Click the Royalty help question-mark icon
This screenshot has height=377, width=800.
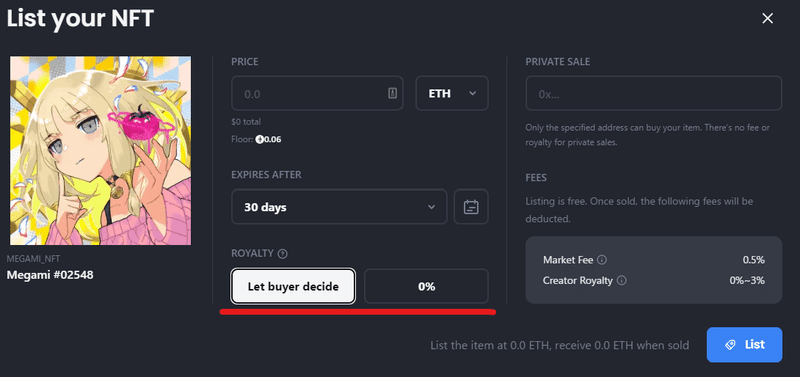[x=283, y=254]
